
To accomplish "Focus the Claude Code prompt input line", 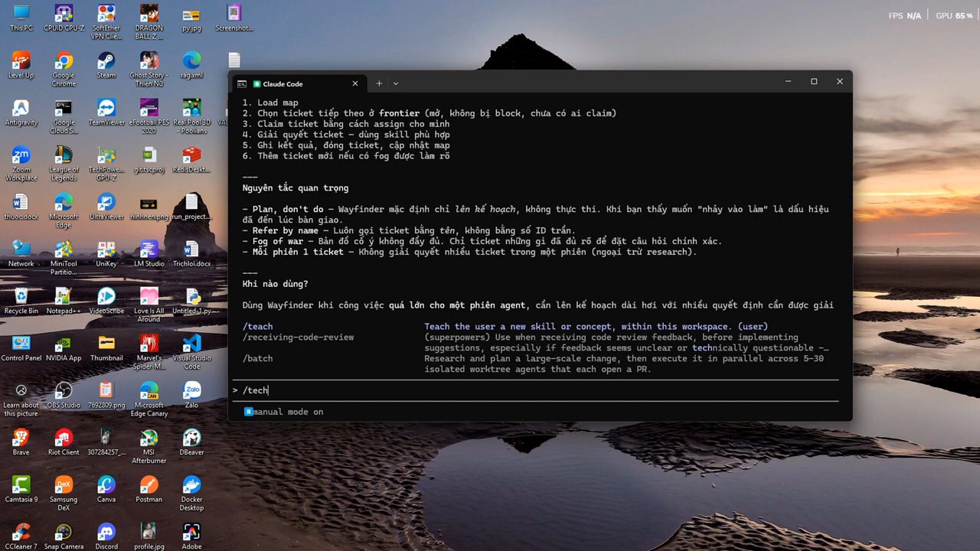I will click(534, 390).
